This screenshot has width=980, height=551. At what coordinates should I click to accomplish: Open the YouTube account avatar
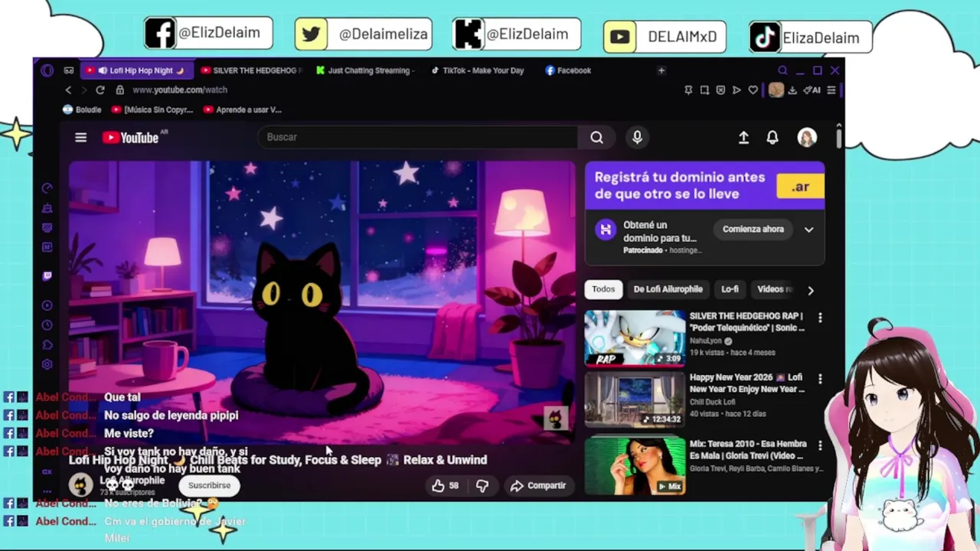807,137
